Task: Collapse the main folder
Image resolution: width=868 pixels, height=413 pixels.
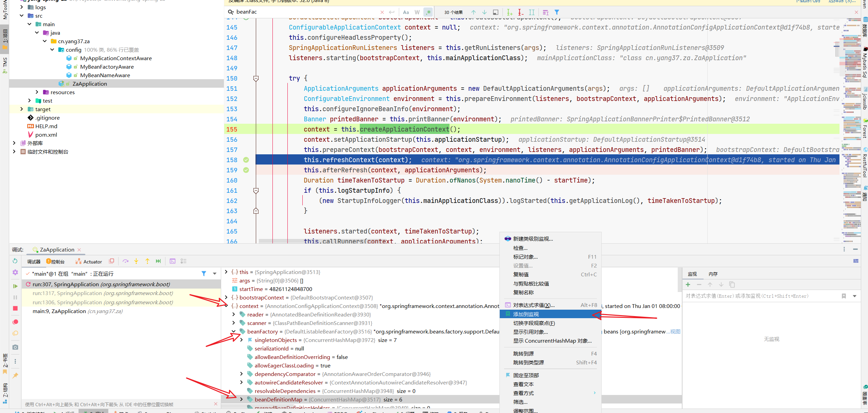Action: 29,24
